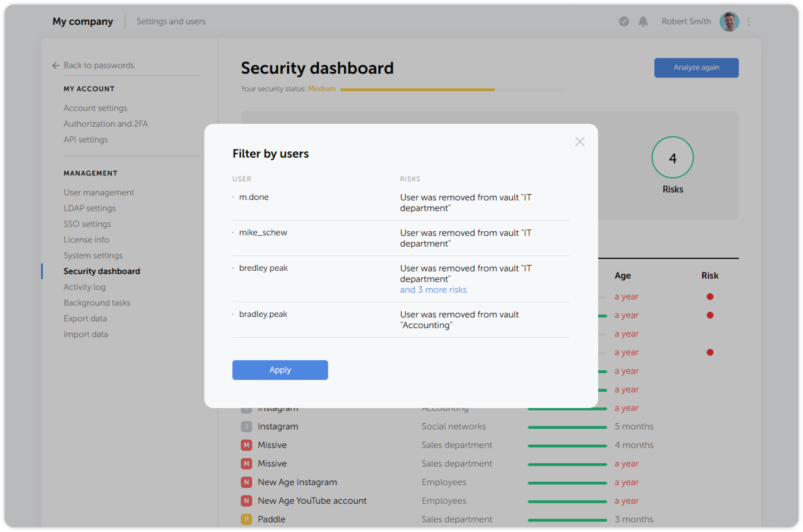Image resolution: width=803 pixels, height=532 pixels.
Task: Select user mike_schew in filter list
Action: point(263,233)
